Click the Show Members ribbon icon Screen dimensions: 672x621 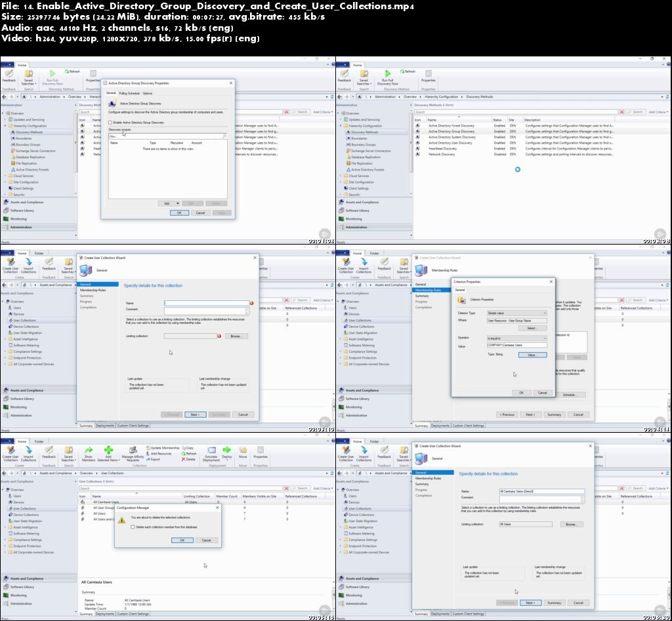pos(89,451)
